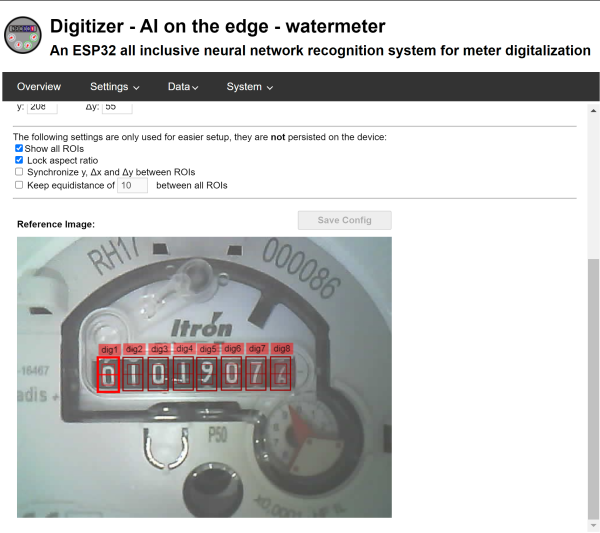Disable Lock aspect ratio
600x533 pixels.
[19, 160]
